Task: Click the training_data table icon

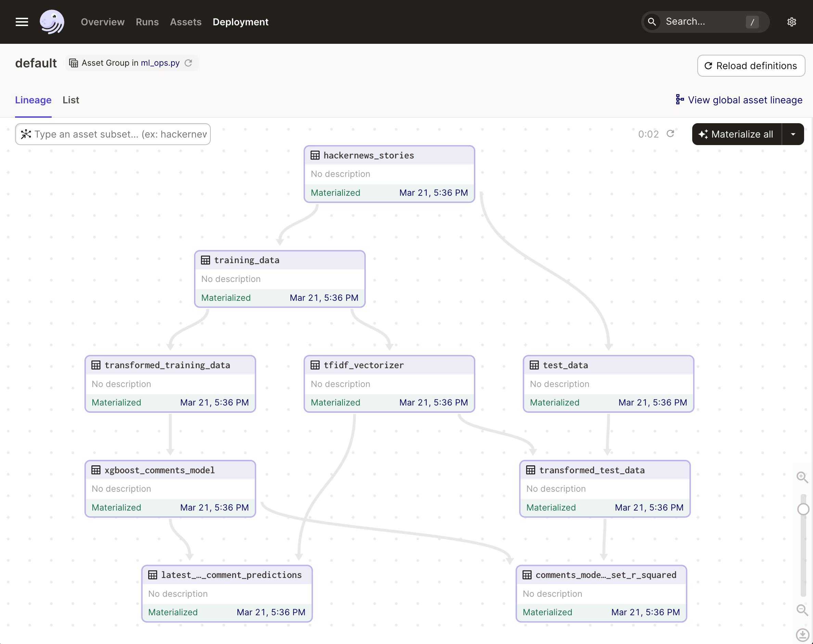Action: point(206,260)
